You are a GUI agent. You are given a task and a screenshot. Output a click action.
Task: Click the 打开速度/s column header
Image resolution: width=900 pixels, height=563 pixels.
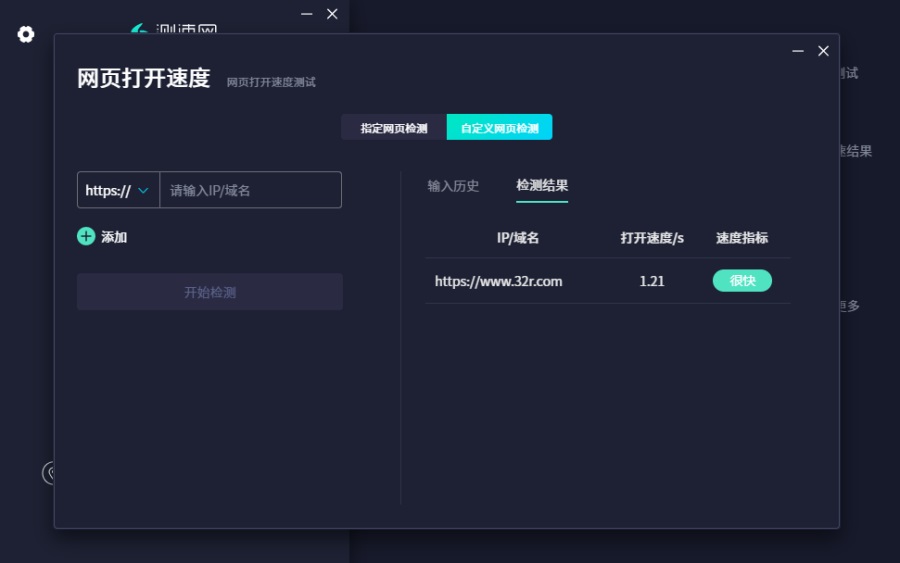click(651, 238)
